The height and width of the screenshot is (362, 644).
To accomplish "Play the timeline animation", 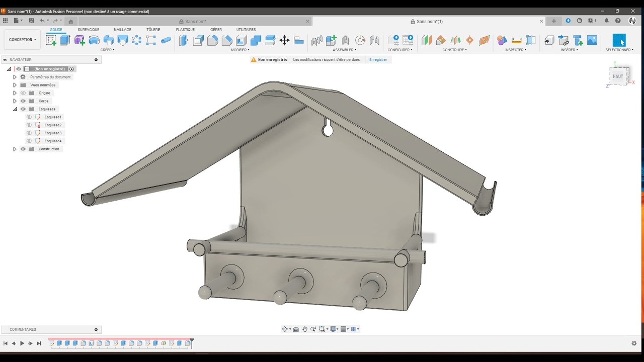I will click(x=22, y=343).
